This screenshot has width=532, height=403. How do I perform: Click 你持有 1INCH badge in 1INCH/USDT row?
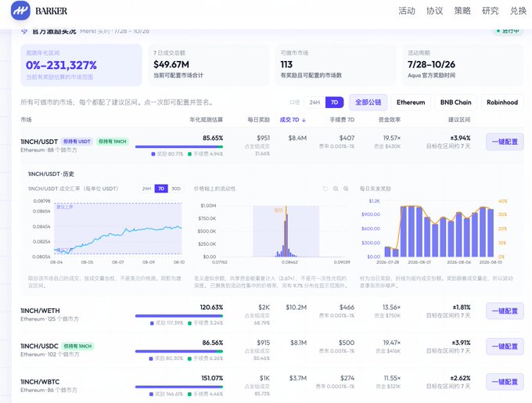point(113,142)
